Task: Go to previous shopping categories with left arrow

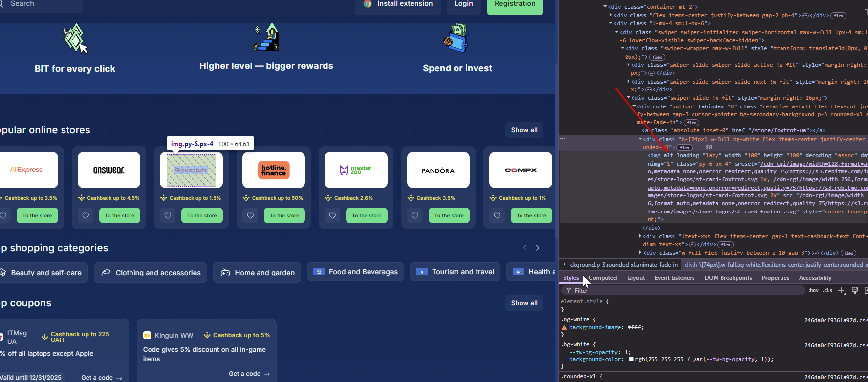Action: (525, 248)
